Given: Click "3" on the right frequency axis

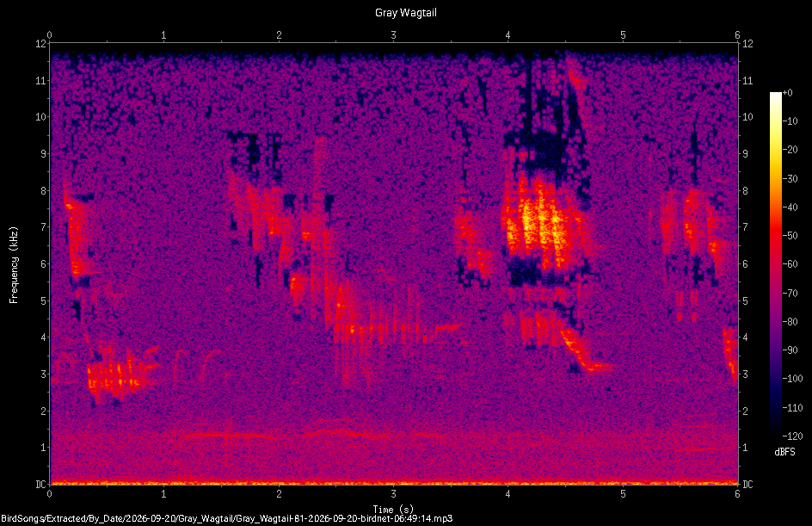Looking at the screenshot, I should 745,374.
